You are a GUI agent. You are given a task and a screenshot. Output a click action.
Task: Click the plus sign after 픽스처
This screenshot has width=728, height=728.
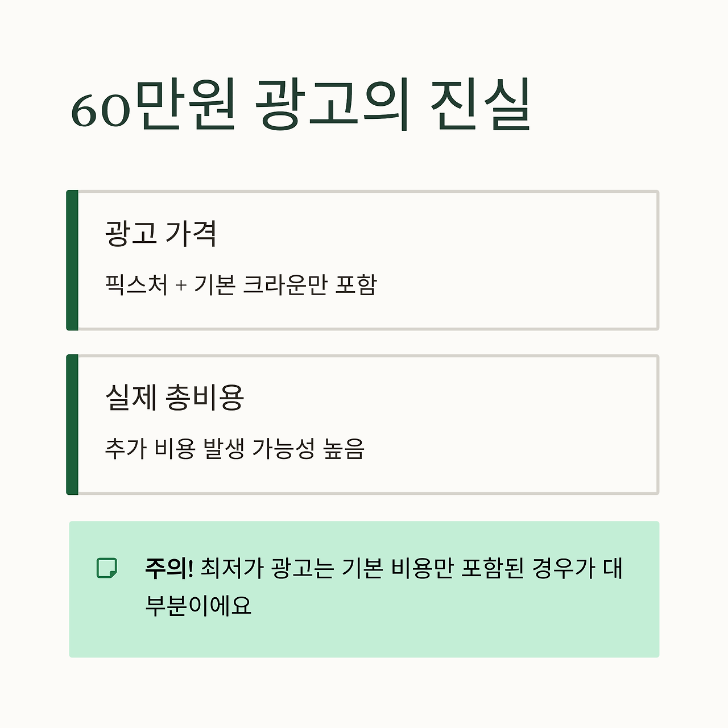(181, 286)
